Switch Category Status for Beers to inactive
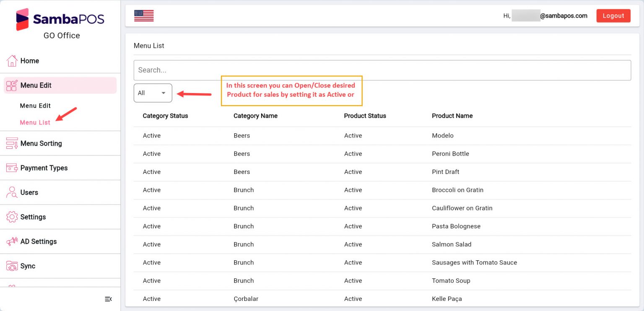The height and width of the screenshot is (311, 644). click(151, 135)
